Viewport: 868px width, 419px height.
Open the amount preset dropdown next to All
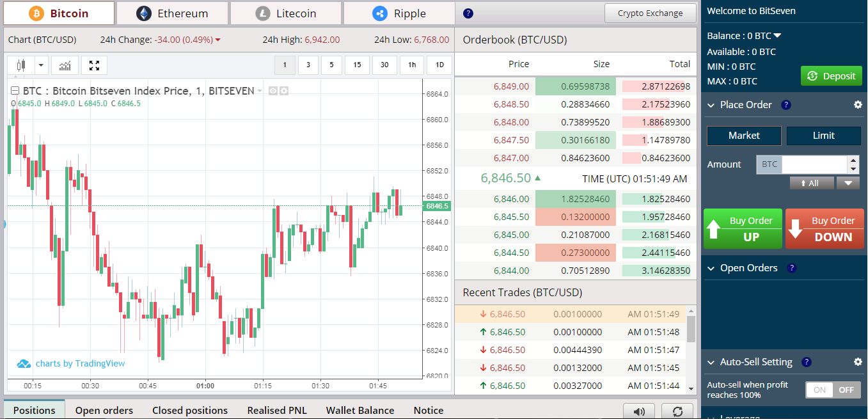coord(848,183)
